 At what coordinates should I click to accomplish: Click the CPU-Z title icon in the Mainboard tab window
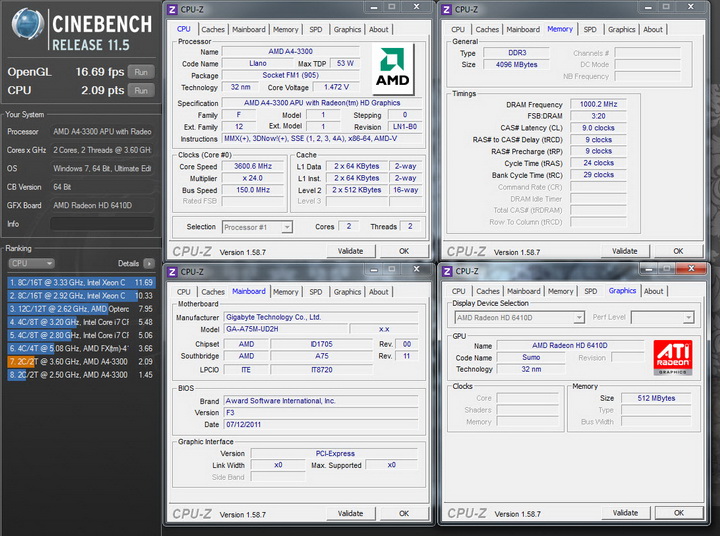[172, 272]
